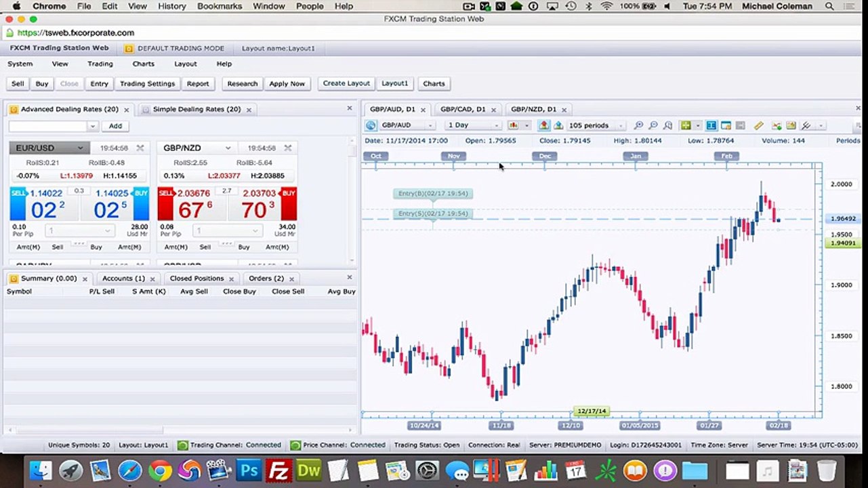Open the Accounts (1) tab
The width and height of the screenshot is (868, 488).
123,279
